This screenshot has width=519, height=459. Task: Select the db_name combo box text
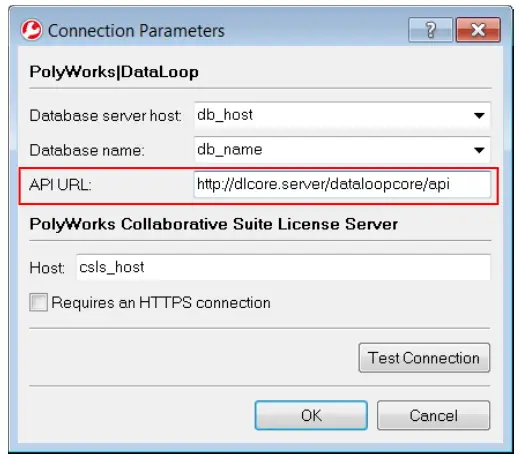[x=230, y=149]
